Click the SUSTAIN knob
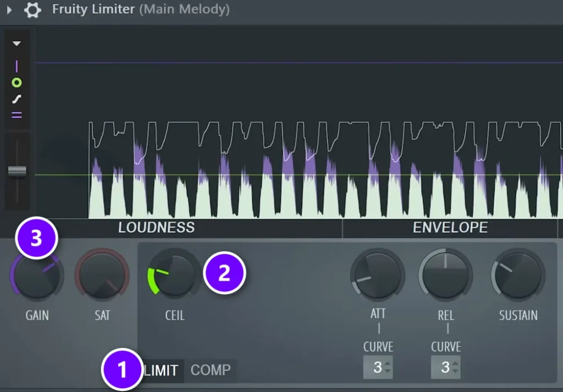 point(518,275)
